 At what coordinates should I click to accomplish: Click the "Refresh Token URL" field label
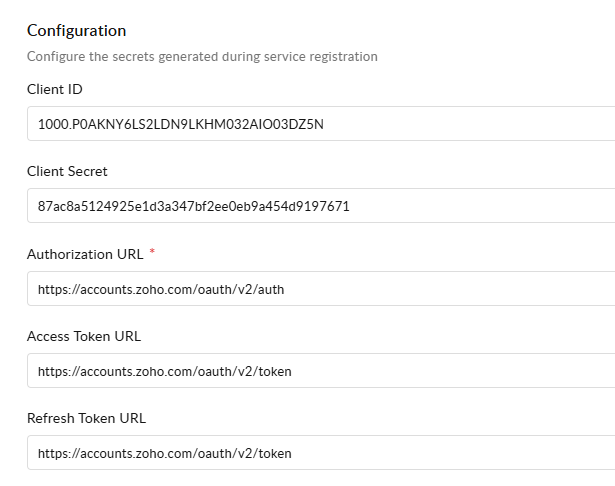(x=86, y=418)
